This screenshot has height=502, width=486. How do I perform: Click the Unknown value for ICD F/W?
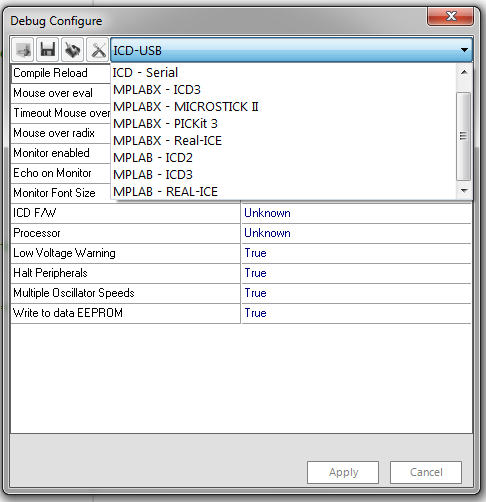coord(356,213)
